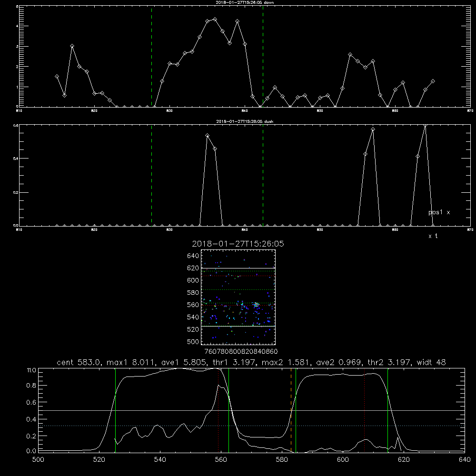This screenshot has width=476, height=476.
Task: Click the 'cent 583.0' value in bottom title
Action: click(x=79, y=362)
